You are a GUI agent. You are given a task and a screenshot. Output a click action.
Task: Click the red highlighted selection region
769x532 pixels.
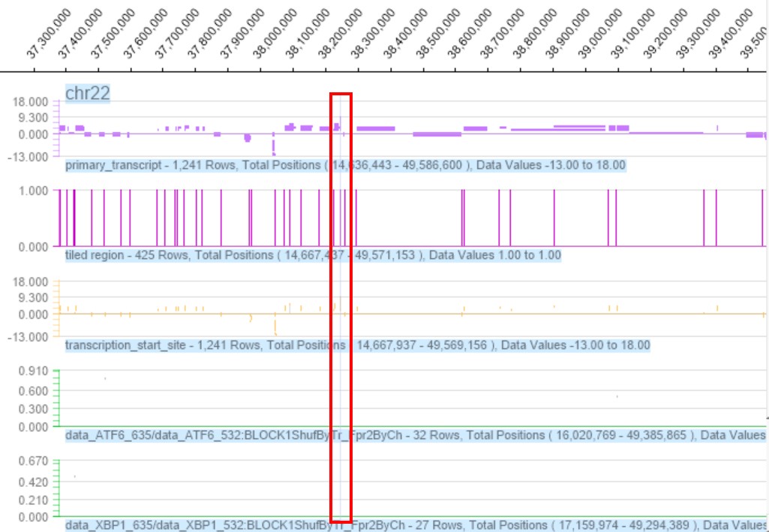pyautogui.click(x=341, y=308)
